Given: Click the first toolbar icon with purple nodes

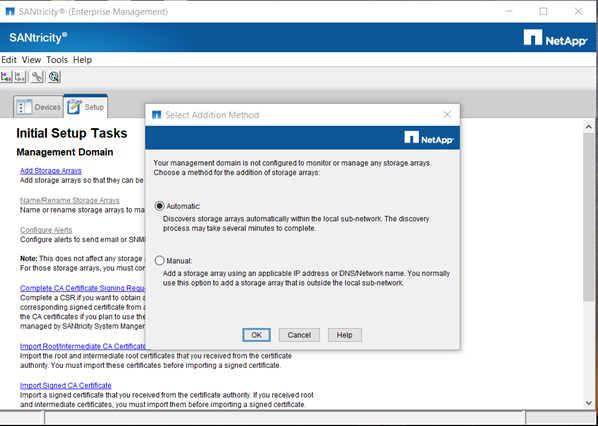Looking at the screenshot, I should [x=6, y=77].
